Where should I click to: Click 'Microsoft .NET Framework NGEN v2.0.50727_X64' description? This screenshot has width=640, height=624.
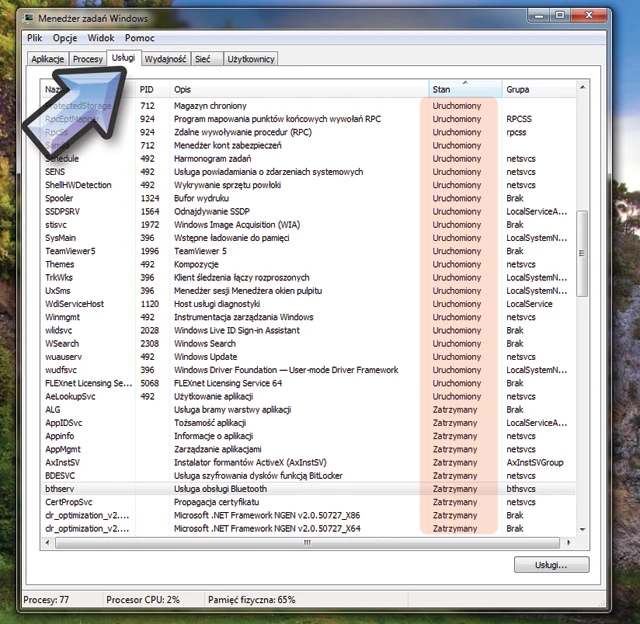pos(267,529)
